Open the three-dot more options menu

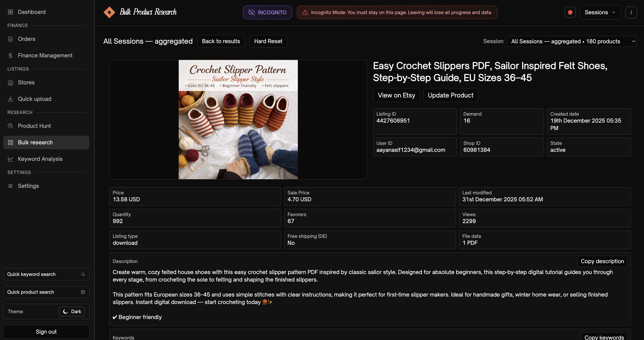[x=631, y=12]
